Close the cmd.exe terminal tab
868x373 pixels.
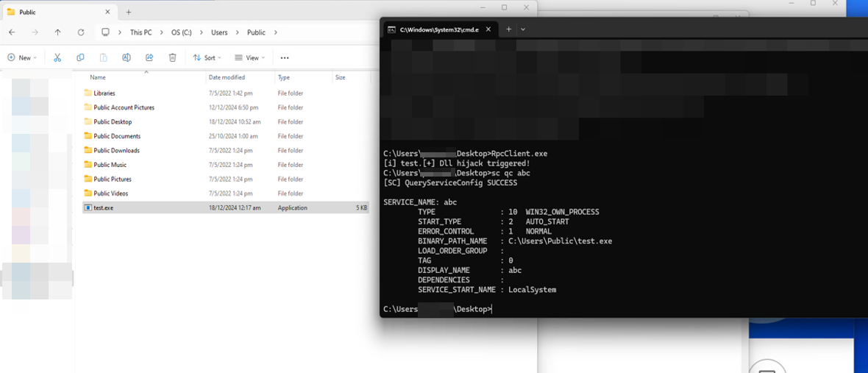[x=488, y=29]
